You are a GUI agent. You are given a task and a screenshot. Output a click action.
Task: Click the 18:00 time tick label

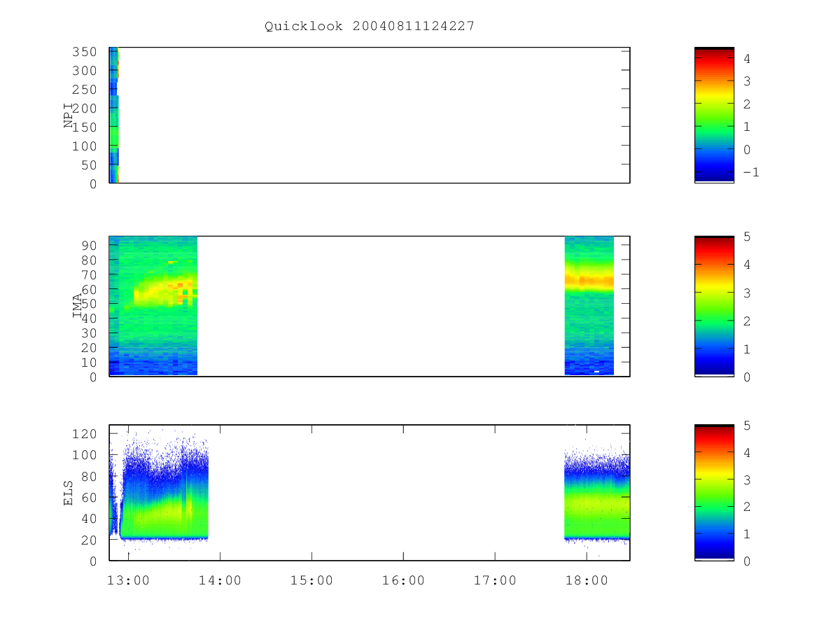click(x=587, y=580)
